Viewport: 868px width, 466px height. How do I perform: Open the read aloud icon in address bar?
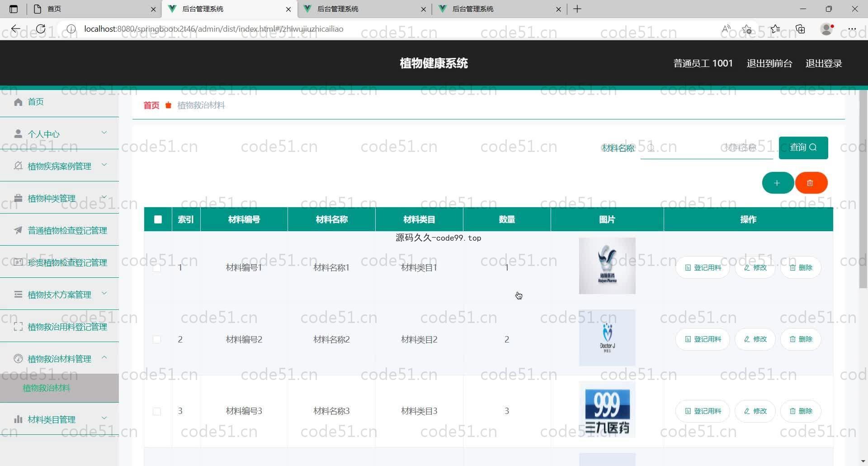[726, 29]
